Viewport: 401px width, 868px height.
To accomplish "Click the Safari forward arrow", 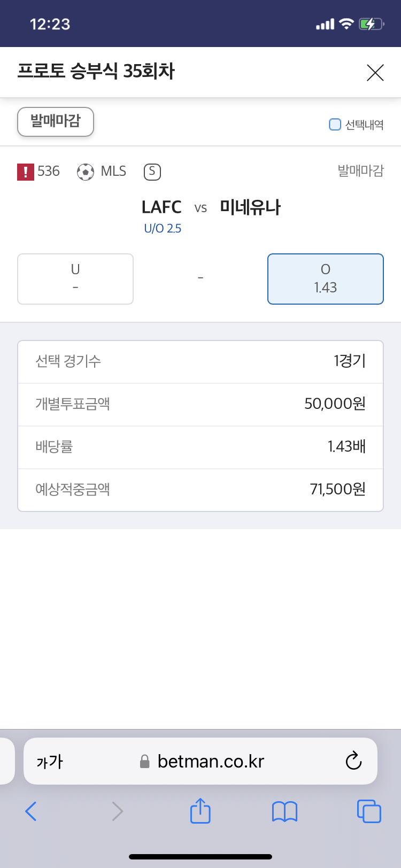I will (x=118, y=811).
